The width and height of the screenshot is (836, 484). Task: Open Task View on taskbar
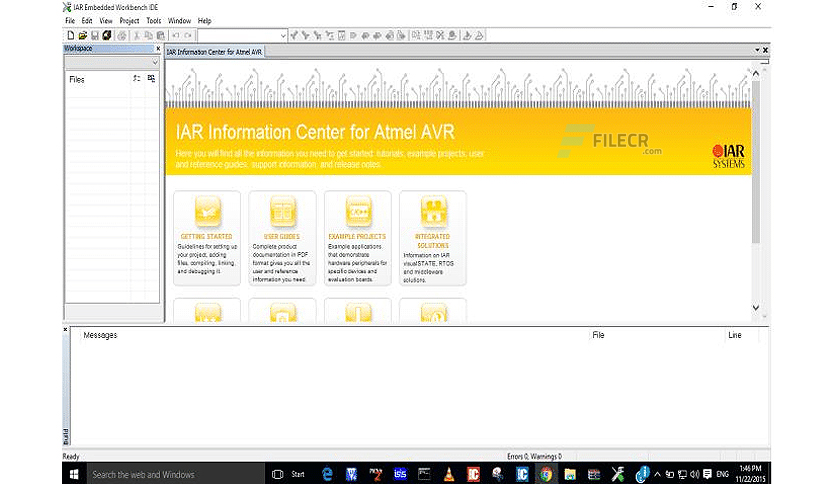277,474
